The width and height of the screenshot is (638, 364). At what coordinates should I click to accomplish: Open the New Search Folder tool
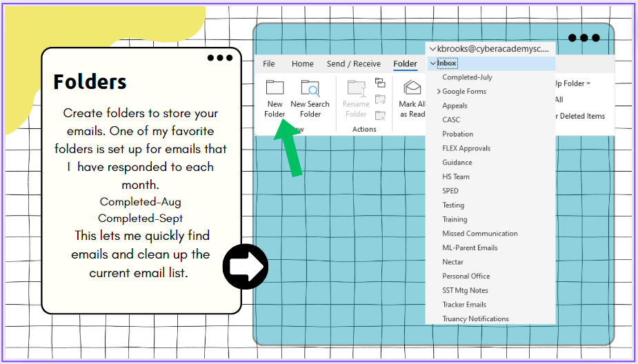(310, 99)
